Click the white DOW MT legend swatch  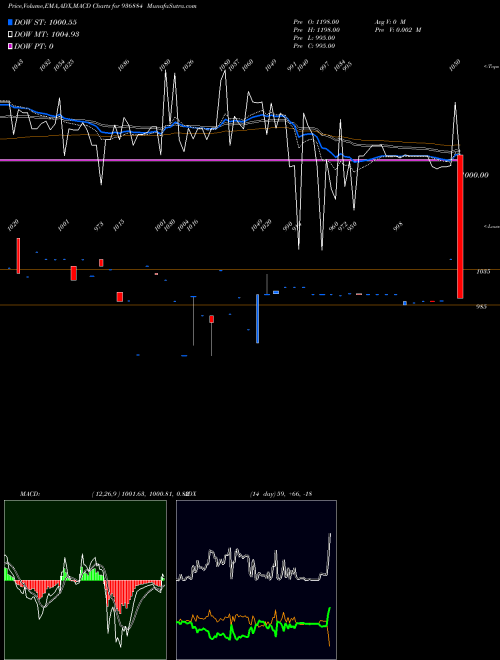[10, 35]
